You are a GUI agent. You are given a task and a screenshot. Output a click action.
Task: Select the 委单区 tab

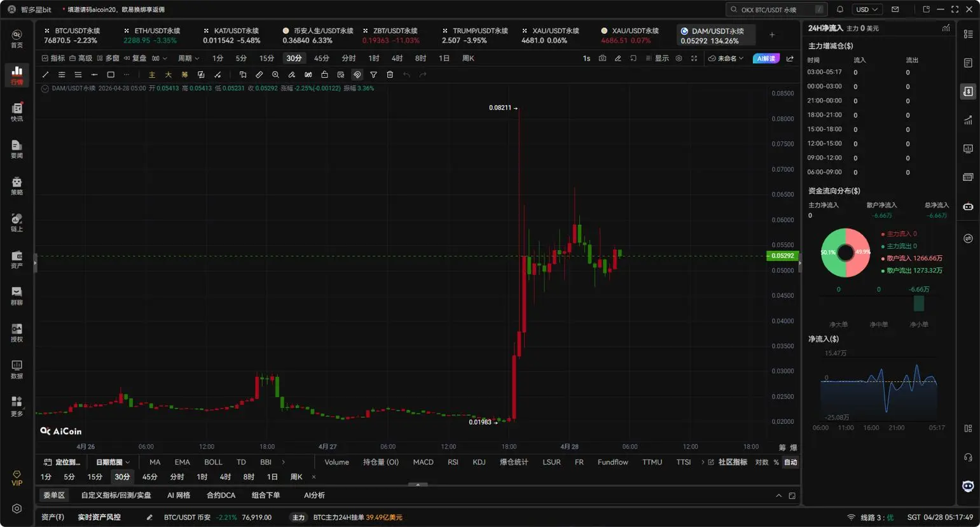(x=54, y=495)
